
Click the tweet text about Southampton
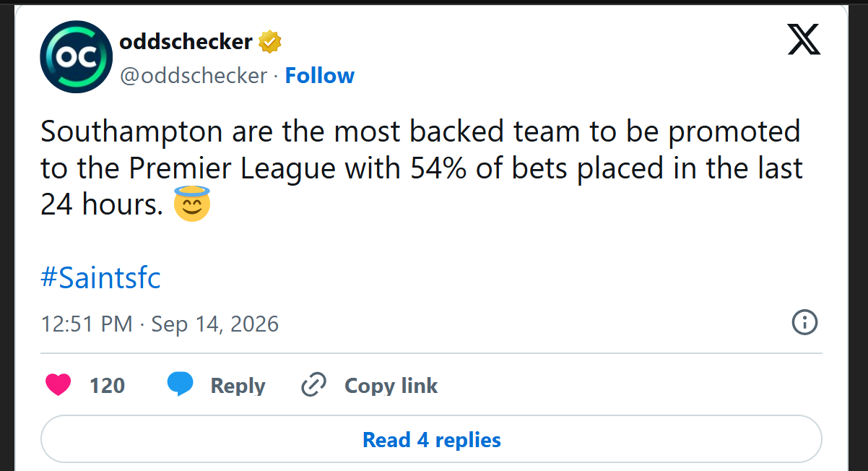click(x=422, y=168)
